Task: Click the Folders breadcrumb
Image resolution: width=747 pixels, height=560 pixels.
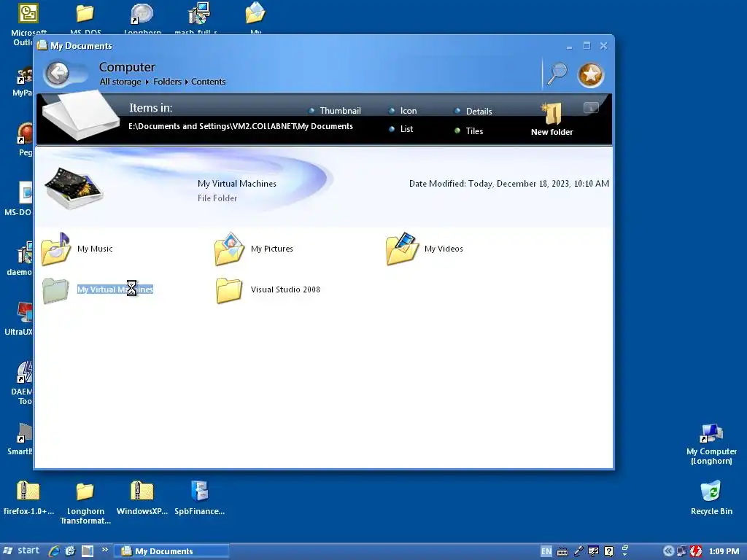Action: pyautogui.click(x=167, y=82)
